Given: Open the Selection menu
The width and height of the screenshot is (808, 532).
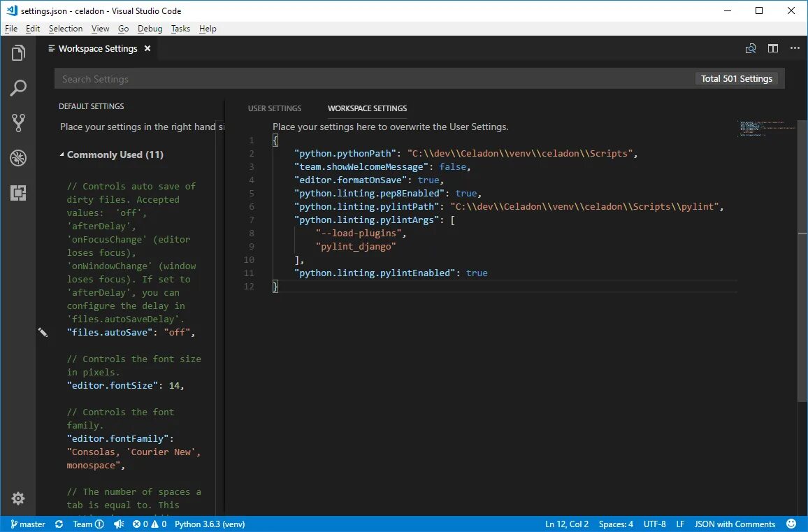Looking at the screenshot, I should (x=66, y=29).
